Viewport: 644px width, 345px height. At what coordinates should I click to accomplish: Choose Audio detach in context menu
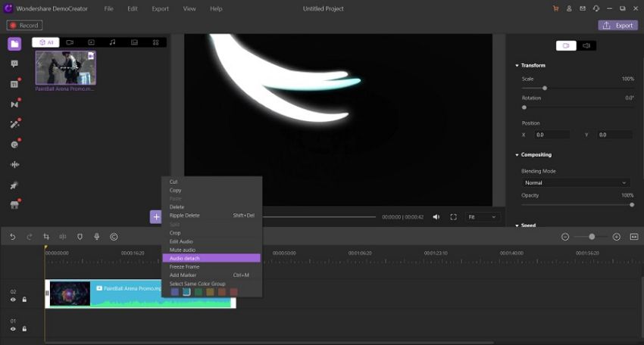click(x=211, y=259)
